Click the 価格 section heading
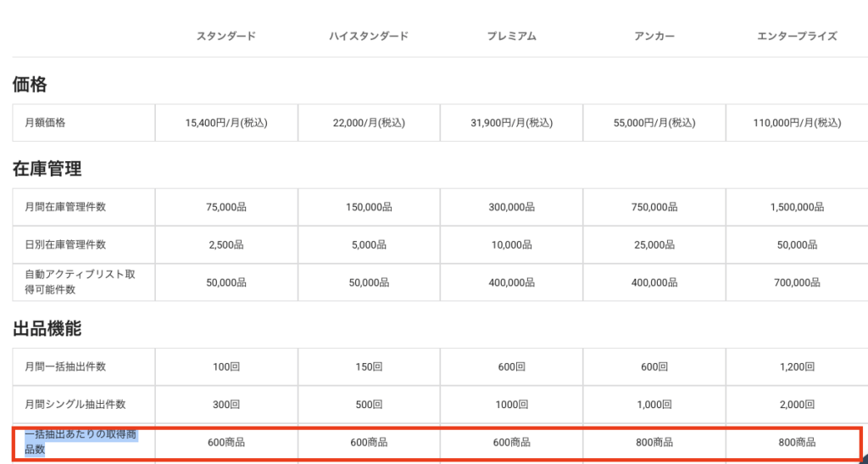 [x=30, y=84]
